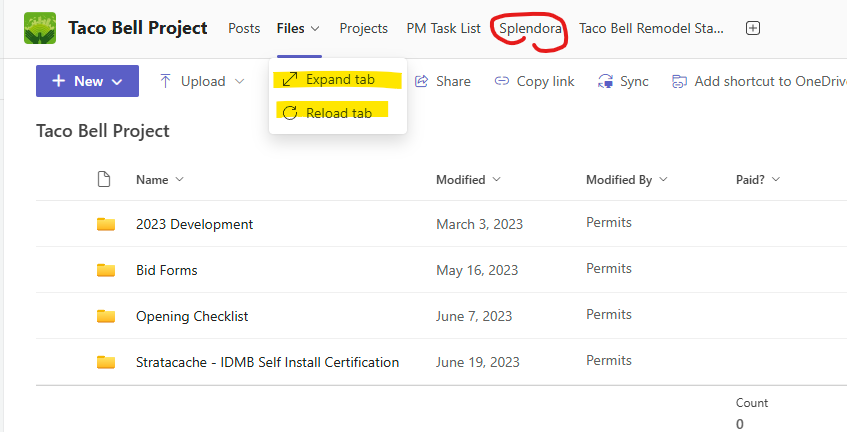847x432 pixels.
Task: Click the Sync button
Action: pos(623,82)
